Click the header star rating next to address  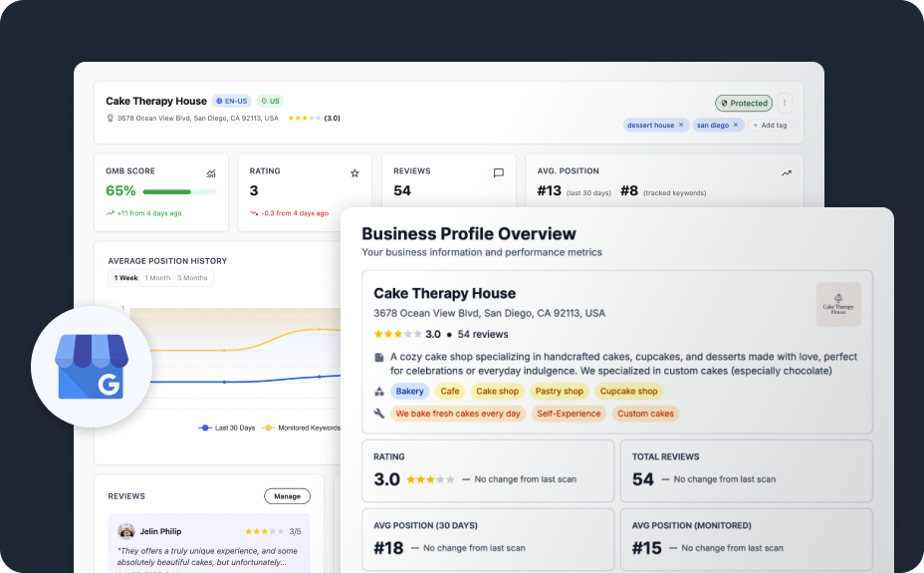(304, 118)
